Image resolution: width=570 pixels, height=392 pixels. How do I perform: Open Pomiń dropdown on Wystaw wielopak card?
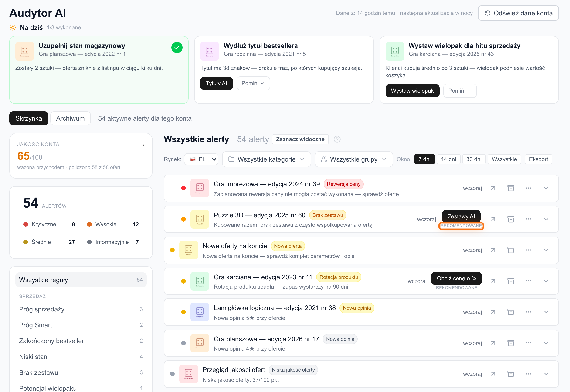pos(460,91)
